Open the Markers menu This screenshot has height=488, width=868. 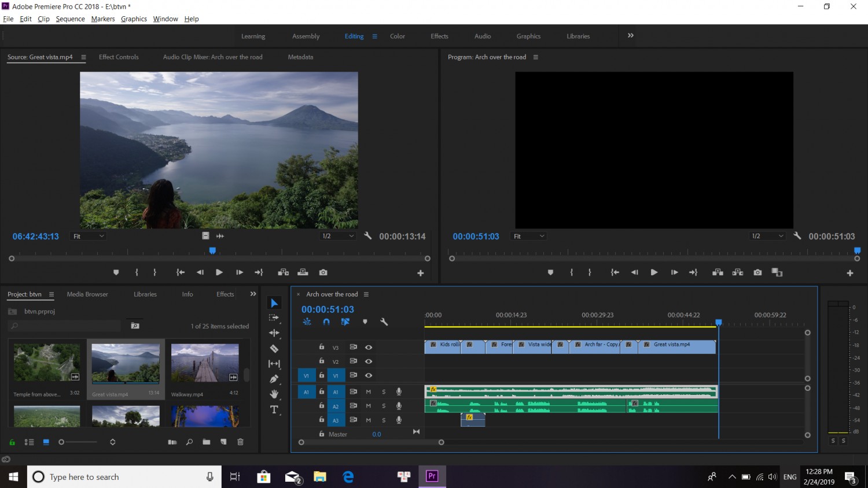click(103, 19)
